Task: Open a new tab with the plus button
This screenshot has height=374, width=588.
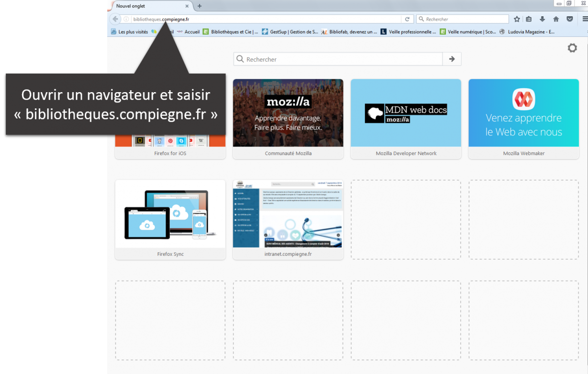Action: (199, 6)
